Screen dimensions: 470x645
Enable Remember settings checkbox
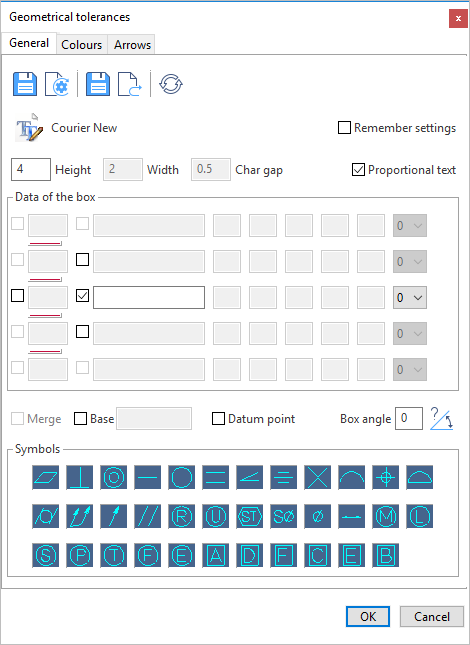344,128
